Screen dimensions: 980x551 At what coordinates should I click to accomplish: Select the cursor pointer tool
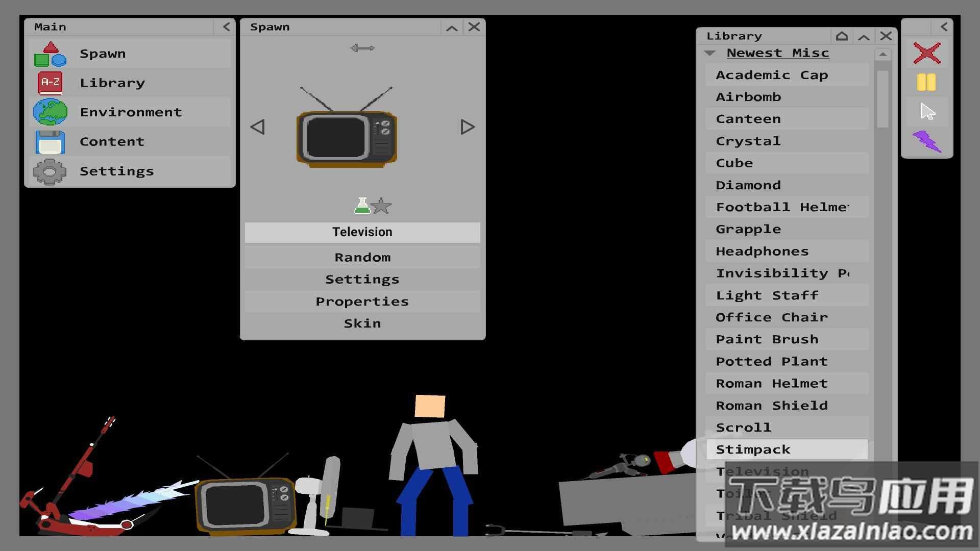tap(927, 112)
